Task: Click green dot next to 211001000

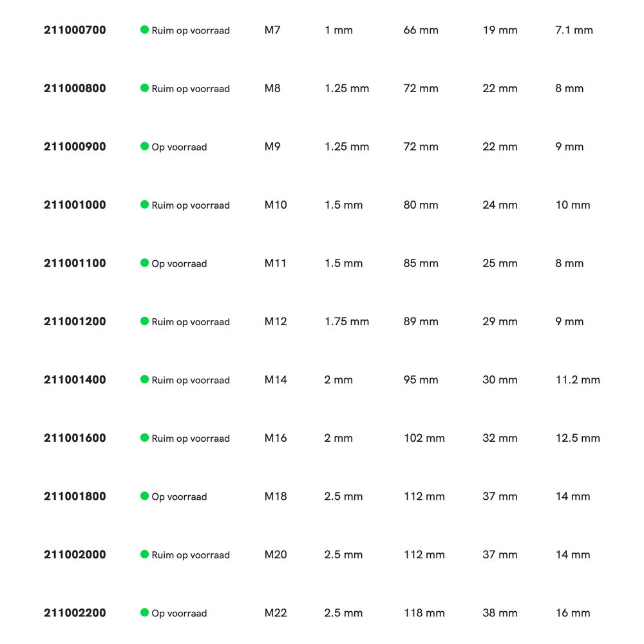Action: (145, 205)
